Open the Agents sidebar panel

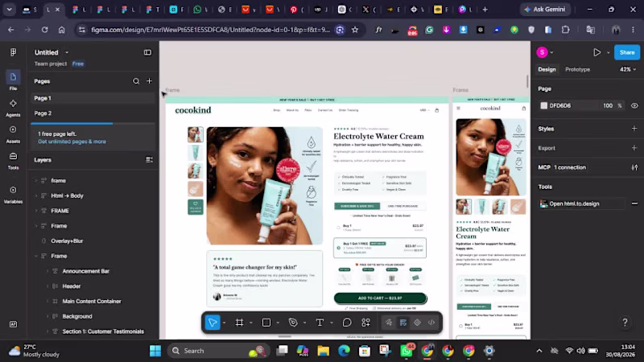[13, 108]
